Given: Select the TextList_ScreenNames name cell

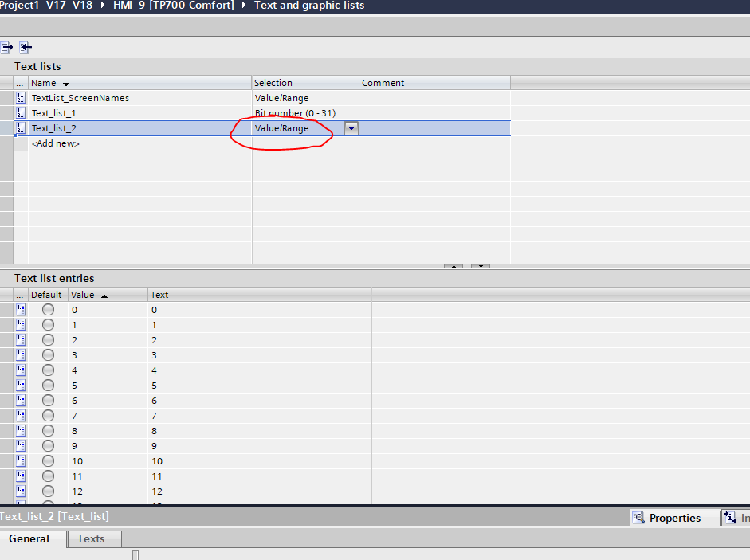Looking at the screenshot, I should (x=140, y=97).
